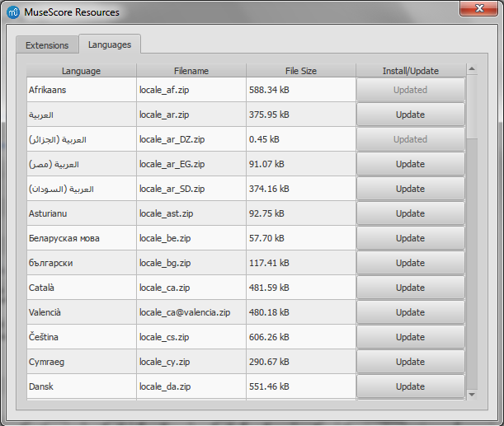Select the Valencià language cell

coord(82,312)
